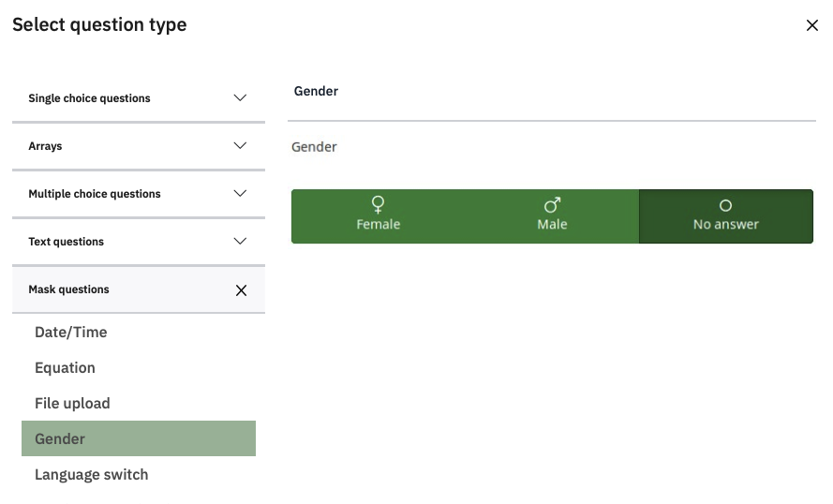Expand the Arrays section chevron
The height and width of the screenshot is (504, 833).
point(240,146)
